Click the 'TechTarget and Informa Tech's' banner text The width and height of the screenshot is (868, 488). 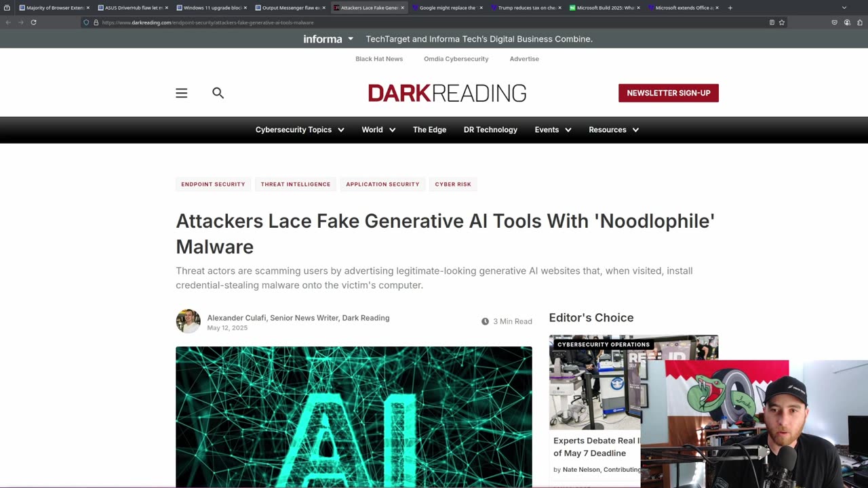[x=479, y=39]
